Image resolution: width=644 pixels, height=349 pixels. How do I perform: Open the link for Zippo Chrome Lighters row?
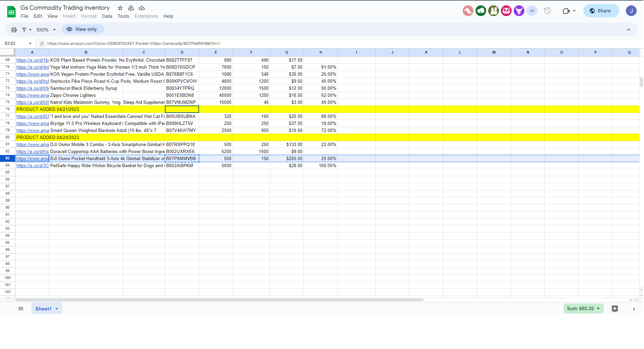click(33, 95)
